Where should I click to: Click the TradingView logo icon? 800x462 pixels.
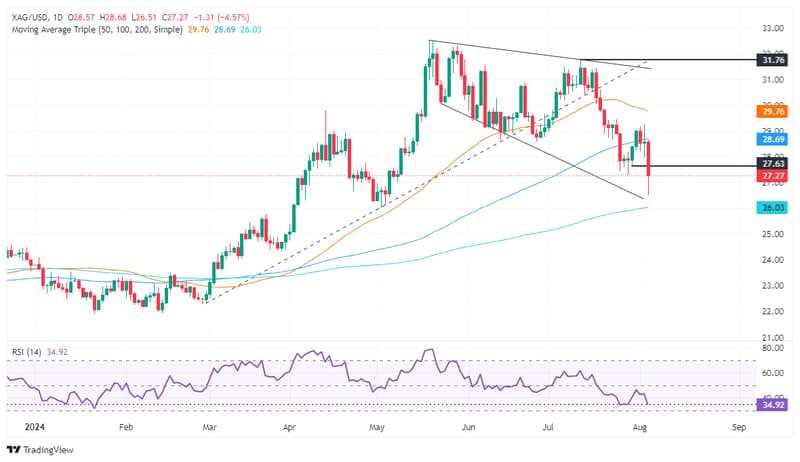(14, 450)
